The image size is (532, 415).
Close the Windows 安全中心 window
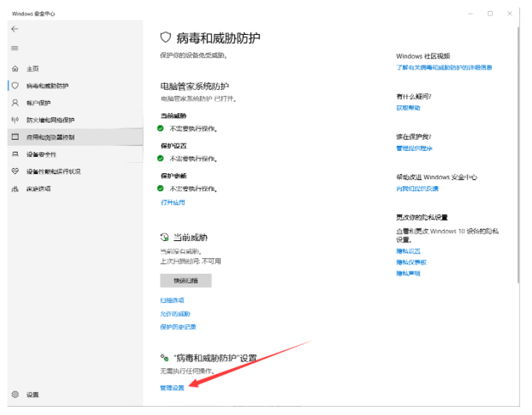[510, 13]
